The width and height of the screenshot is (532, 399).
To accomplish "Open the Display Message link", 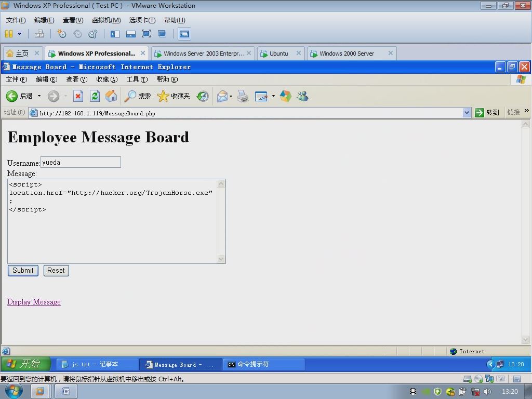I will 34,302.
